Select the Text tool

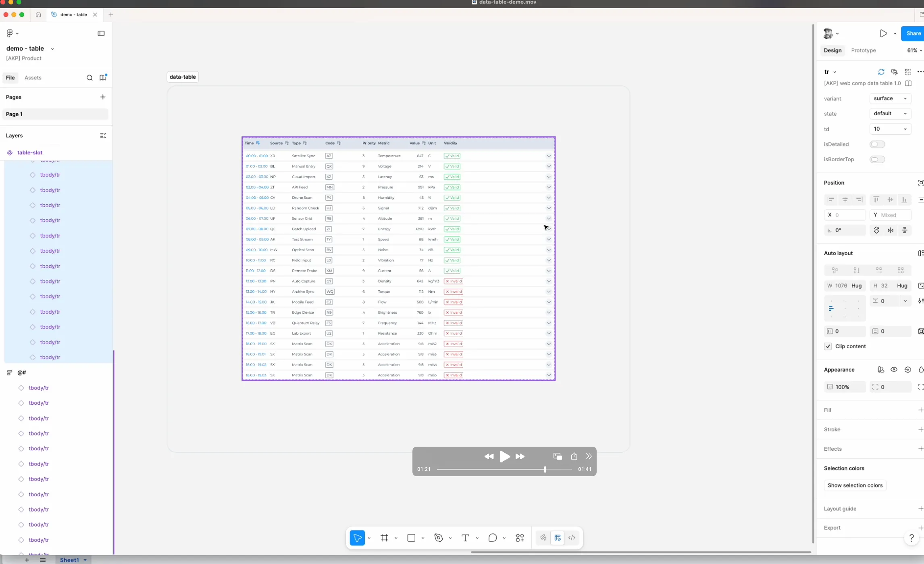pos(465,537)
